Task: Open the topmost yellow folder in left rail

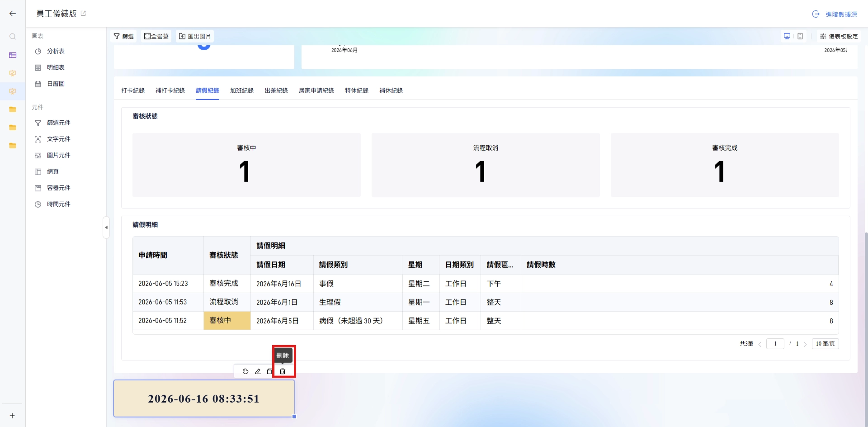Action: 13,109
